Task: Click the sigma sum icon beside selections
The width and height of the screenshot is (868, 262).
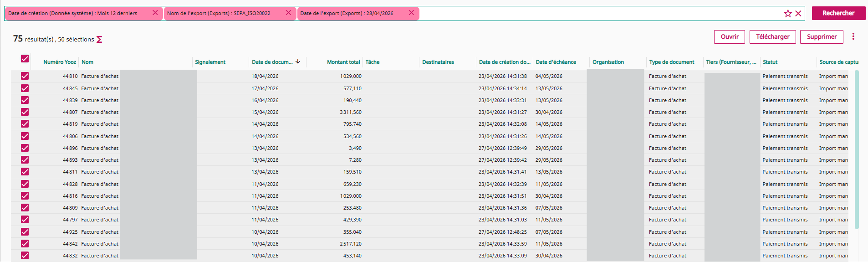Action: 99,40
